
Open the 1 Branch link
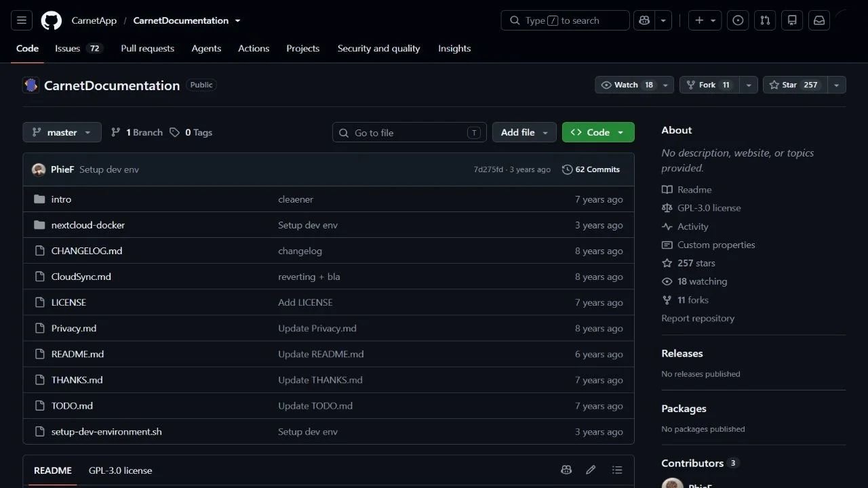pos(137,132)
